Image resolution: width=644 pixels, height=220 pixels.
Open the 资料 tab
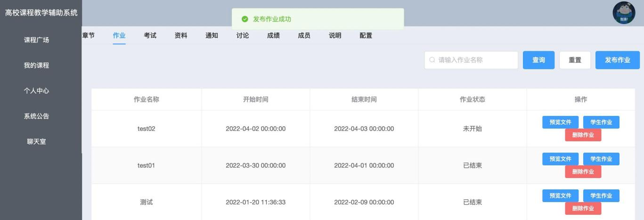click(181, 35)
